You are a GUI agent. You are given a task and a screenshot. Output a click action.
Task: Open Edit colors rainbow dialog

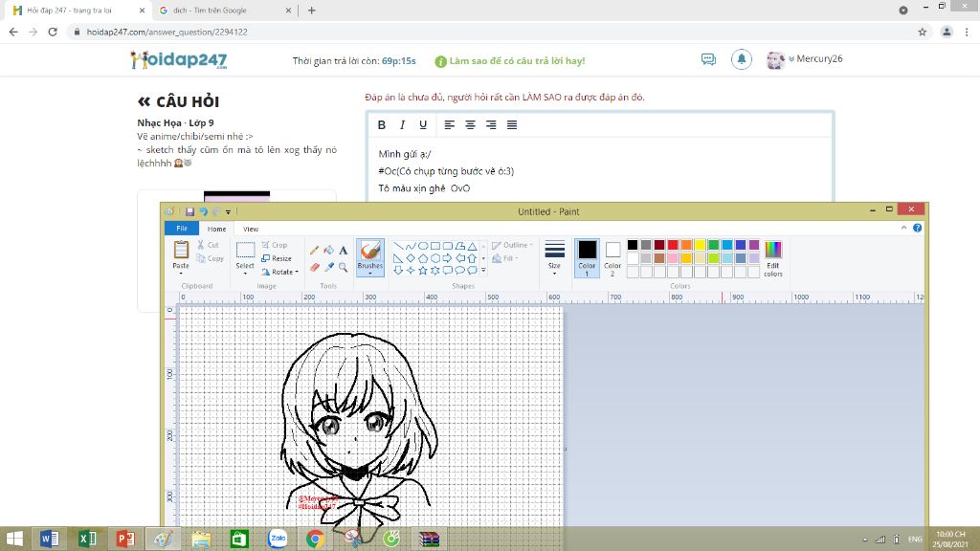[x=773, y=258]
